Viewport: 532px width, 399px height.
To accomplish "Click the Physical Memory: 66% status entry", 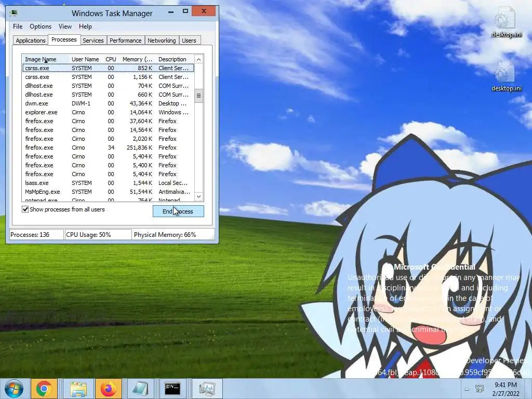I will point(173,235).
